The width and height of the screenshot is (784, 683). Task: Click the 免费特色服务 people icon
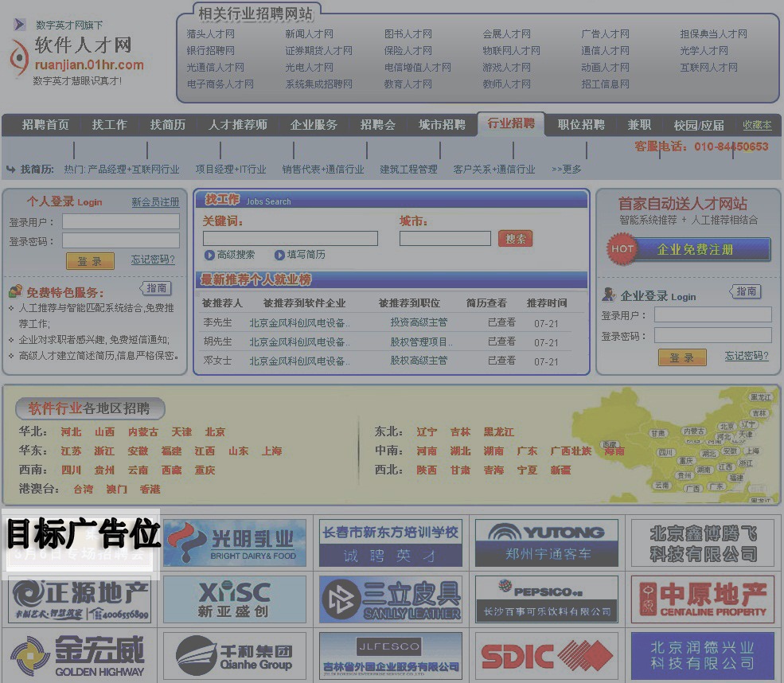pos(15,291)
